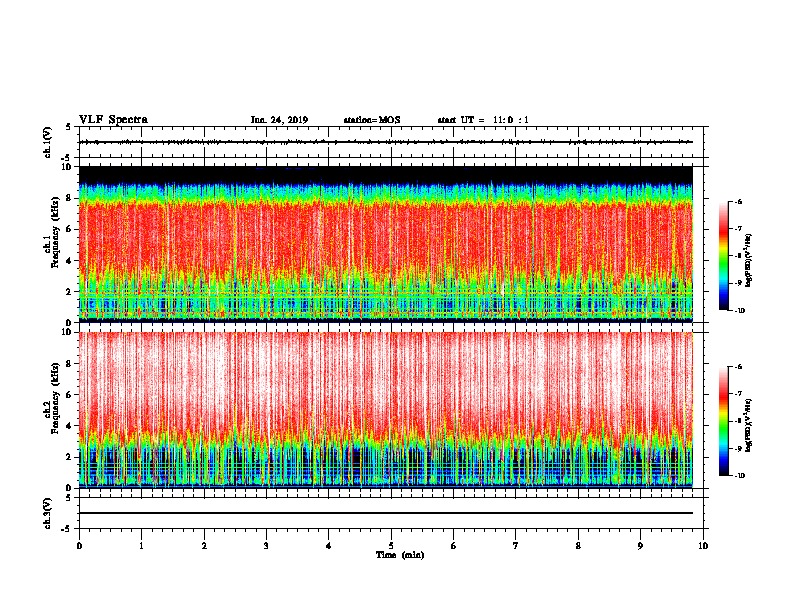Image resolution: width=792 pixels, height=612 pixels.
Task: Click the time axis tick label "10"
Action: pos(703,546)
